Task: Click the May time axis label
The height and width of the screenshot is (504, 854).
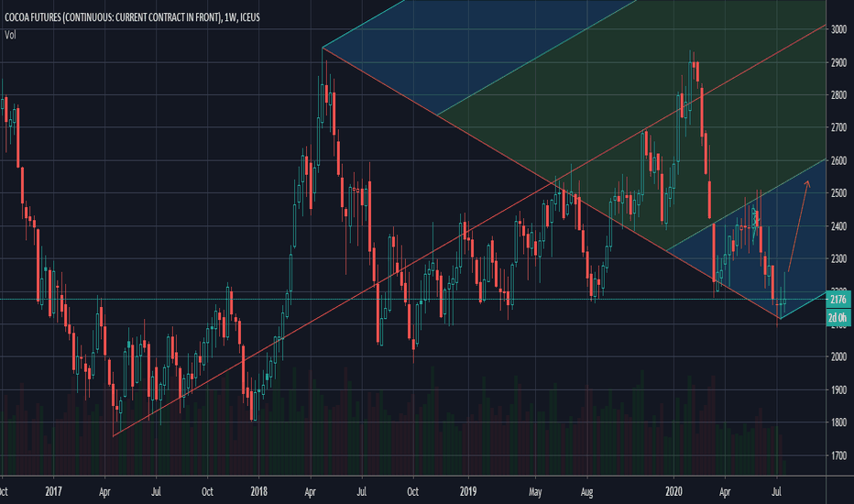Action: tap(535, 492)
